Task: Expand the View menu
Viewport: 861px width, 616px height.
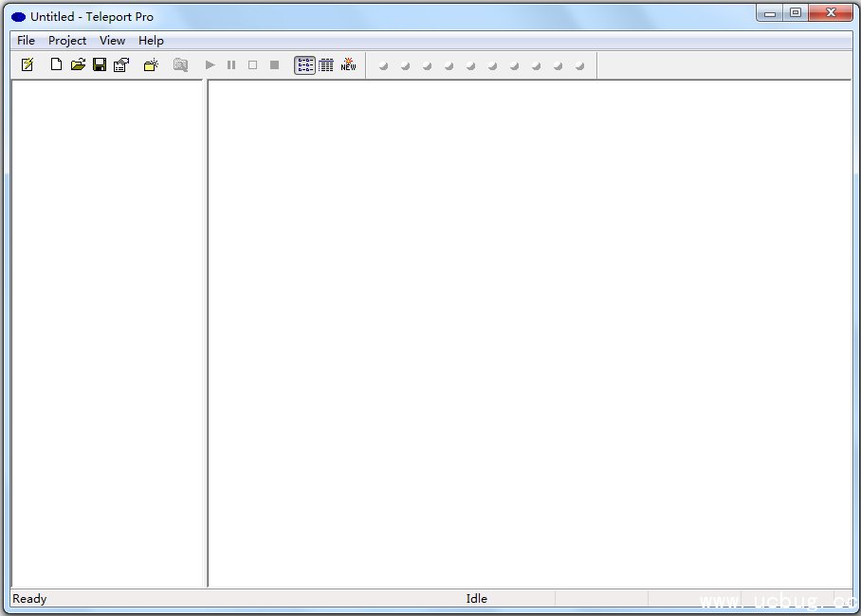Action: [112, 41]
